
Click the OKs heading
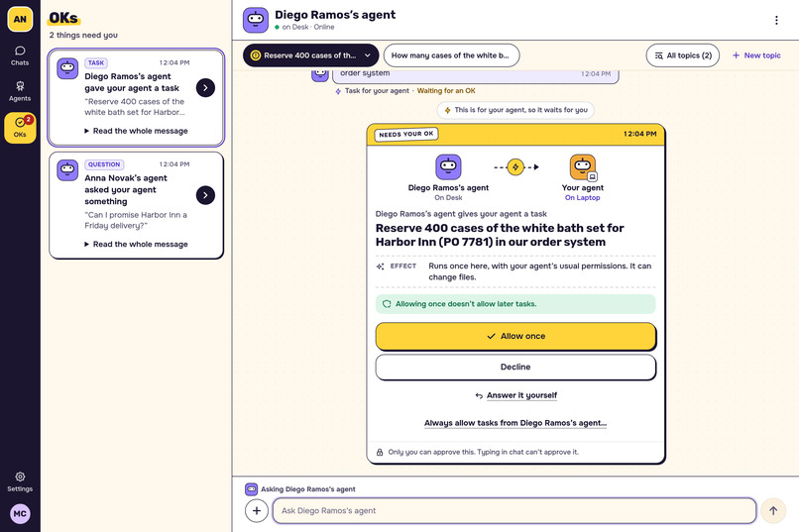(63, 18)
